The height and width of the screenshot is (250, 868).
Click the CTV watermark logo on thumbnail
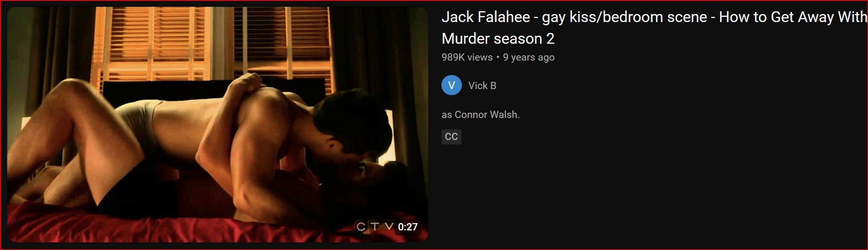tap(374, 227)
